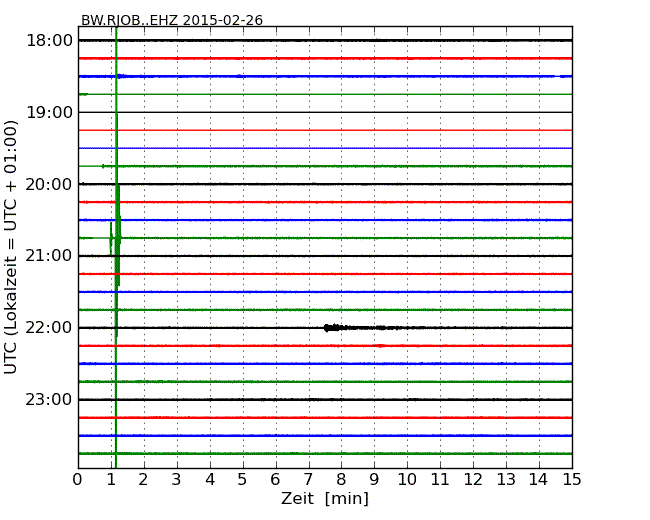Click the 19:00 time label
This screenshot has height=520, width=650.
click(x=49, y=112)
